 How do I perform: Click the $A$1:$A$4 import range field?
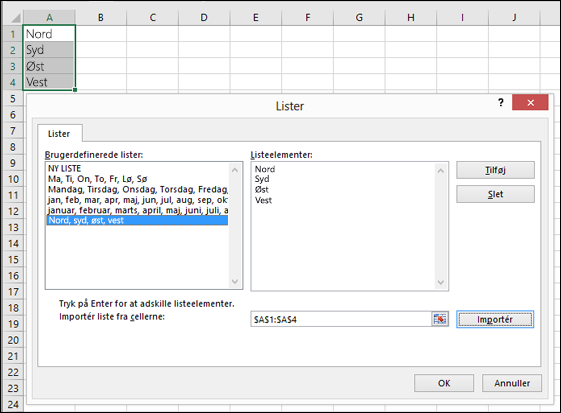tap(341, 319)
